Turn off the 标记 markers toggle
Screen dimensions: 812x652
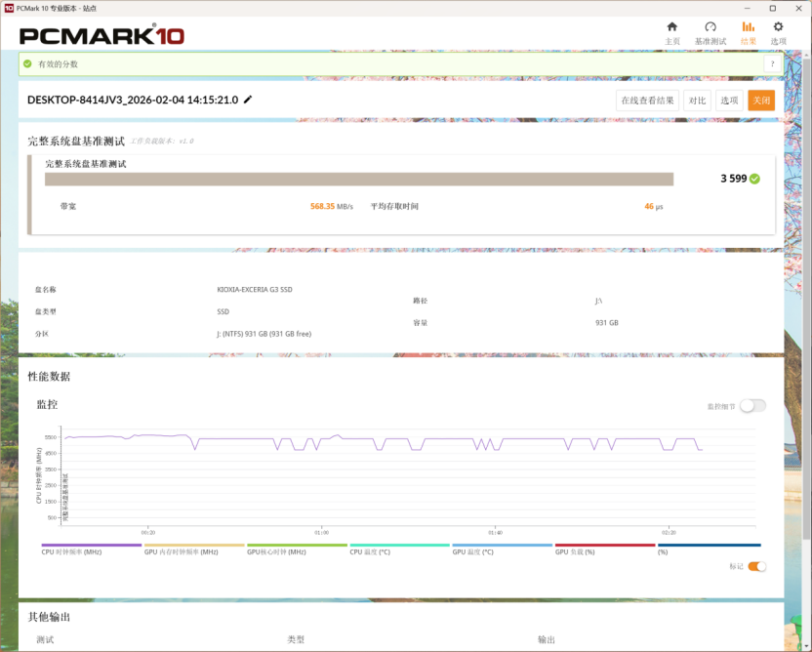pos(756,566)
